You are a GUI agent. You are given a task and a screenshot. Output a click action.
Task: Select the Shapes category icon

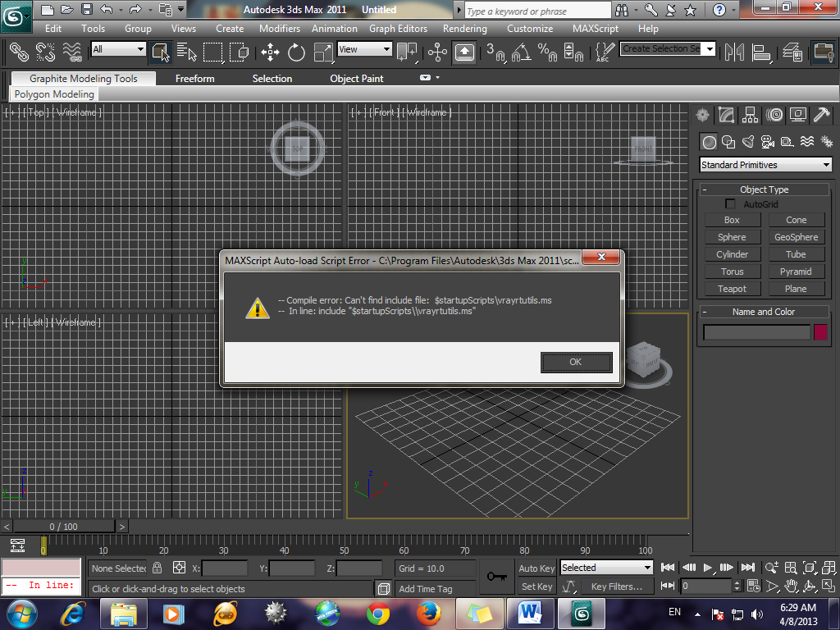point(728,142)
